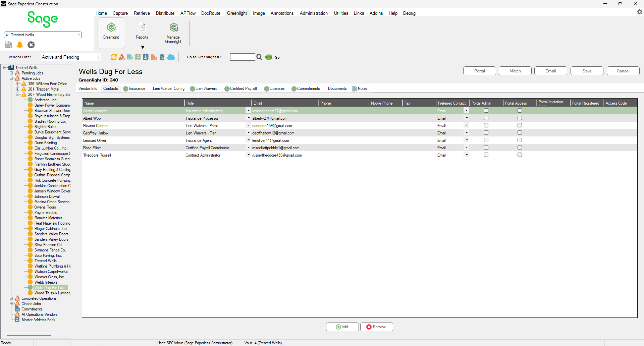Toggle Portal Access checkbox for Rose Elliott

(x=520, y=148)
